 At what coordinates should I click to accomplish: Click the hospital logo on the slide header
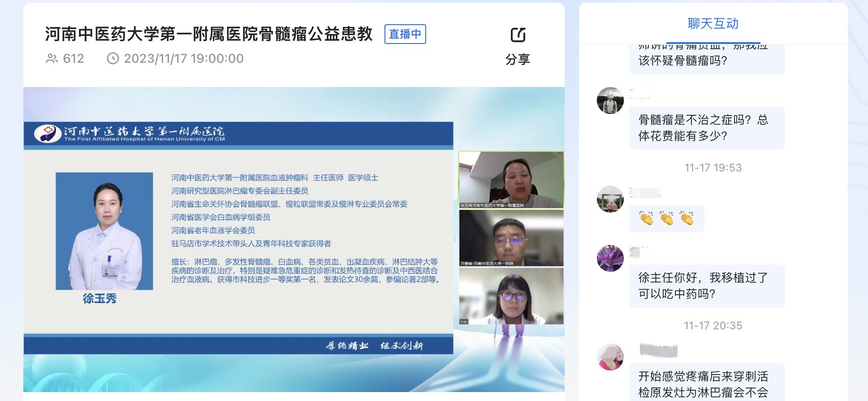48,134
